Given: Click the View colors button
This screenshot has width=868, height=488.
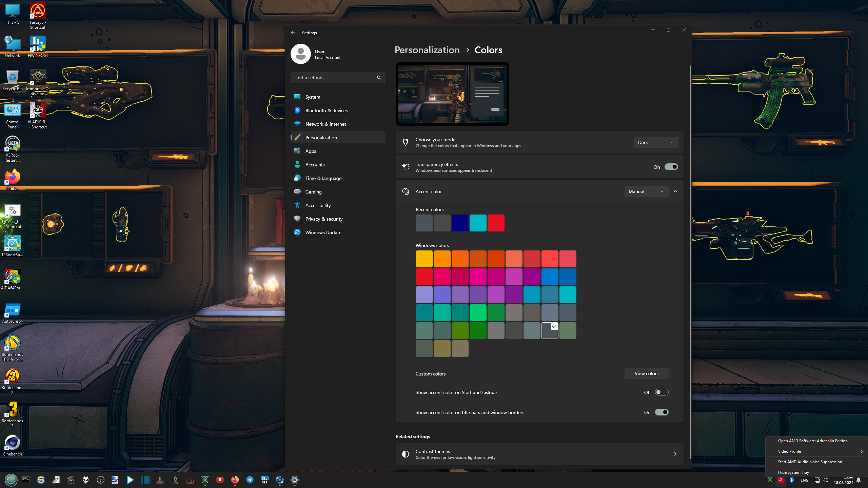Looking at the screenshot, I should tap(646, 373).
